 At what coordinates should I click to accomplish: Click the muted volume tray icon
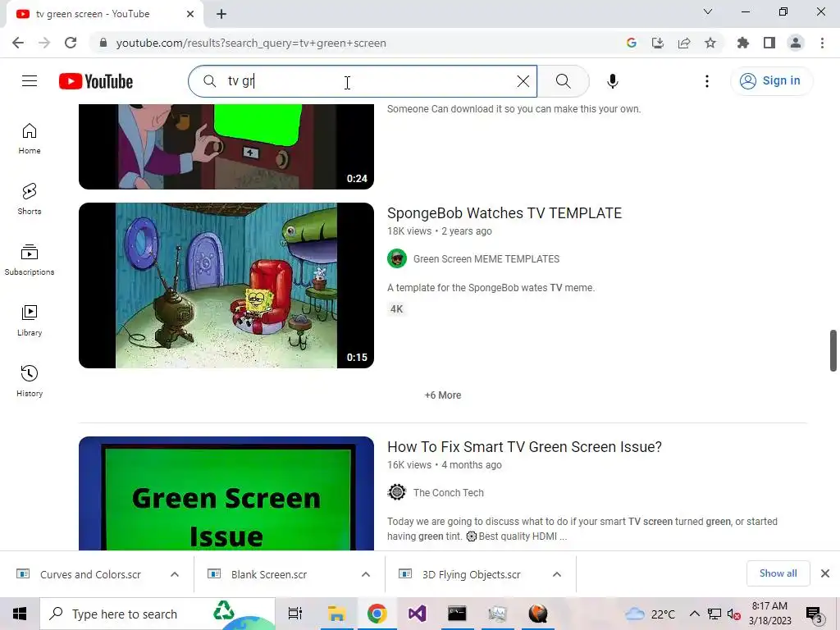pyautogui.click(x=733, y=614)
